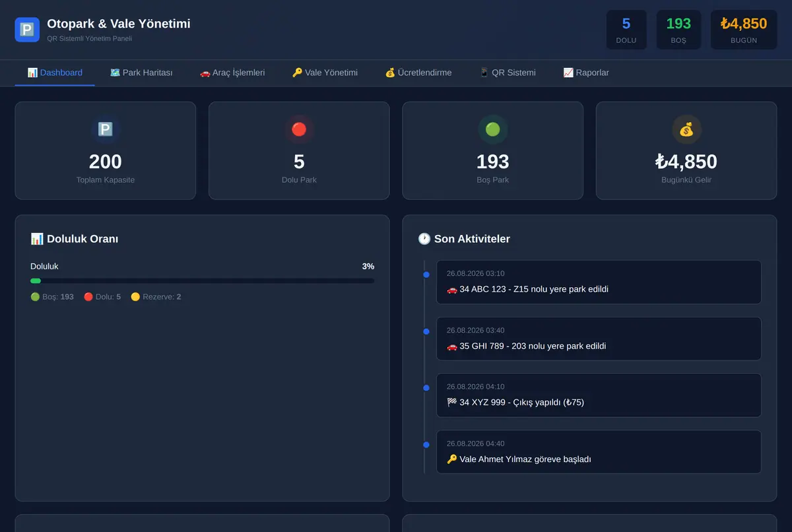Click the DOLU counter in the header
The height and width of the screenshot is (532, 792).
[626, 30]
